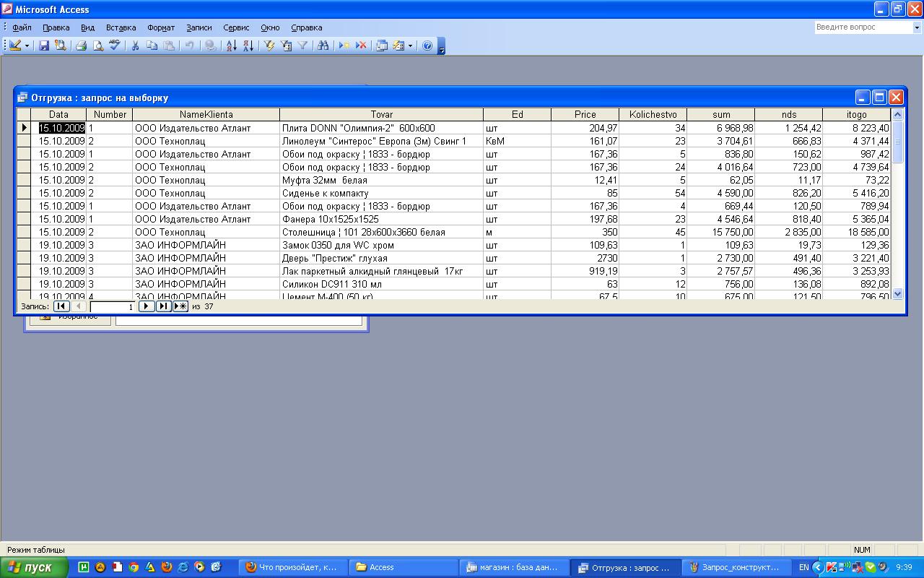The image size is (924, 578).
Task: Open Print Preview icon
Action: pyautogui.click(x=98, y=45)
